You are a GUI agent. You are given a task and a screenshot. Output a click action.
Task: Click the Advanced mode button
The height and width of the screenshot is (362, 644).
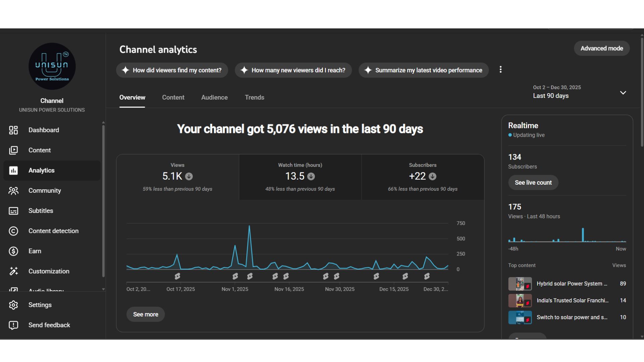601,48
